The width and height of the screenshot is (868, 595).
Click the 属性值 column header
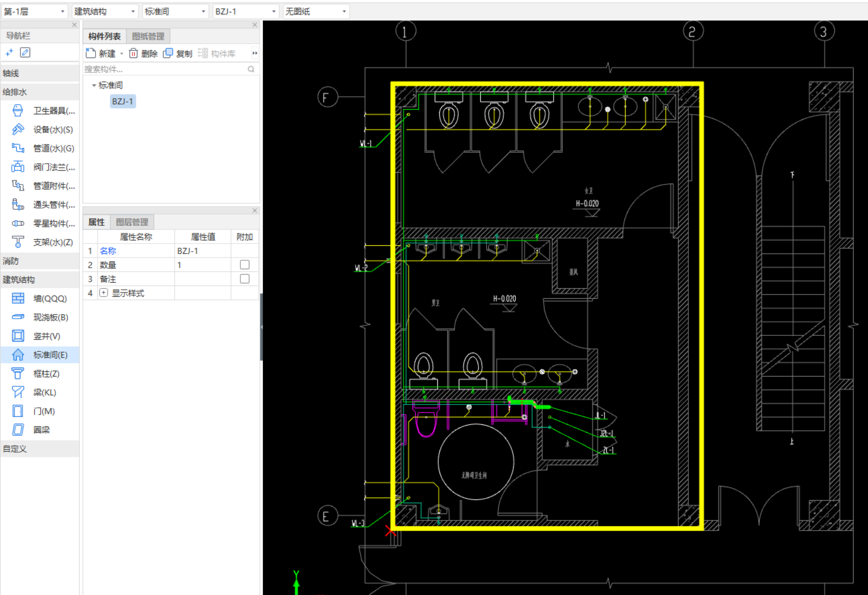203,237
